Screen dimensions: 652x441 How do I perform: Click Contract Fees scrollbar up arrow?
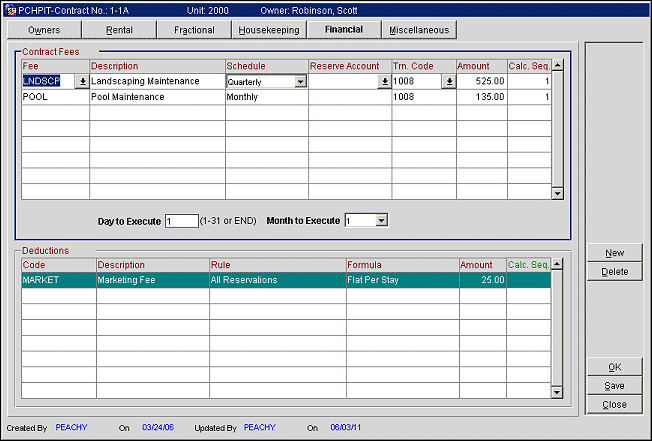tap(558, 65)
